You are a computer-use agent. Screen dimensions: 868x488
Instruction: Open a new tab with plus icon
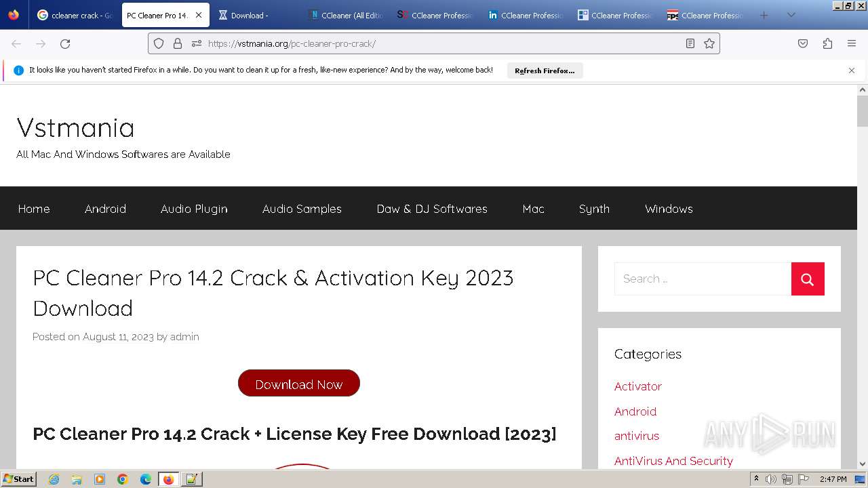click(764, 15)
